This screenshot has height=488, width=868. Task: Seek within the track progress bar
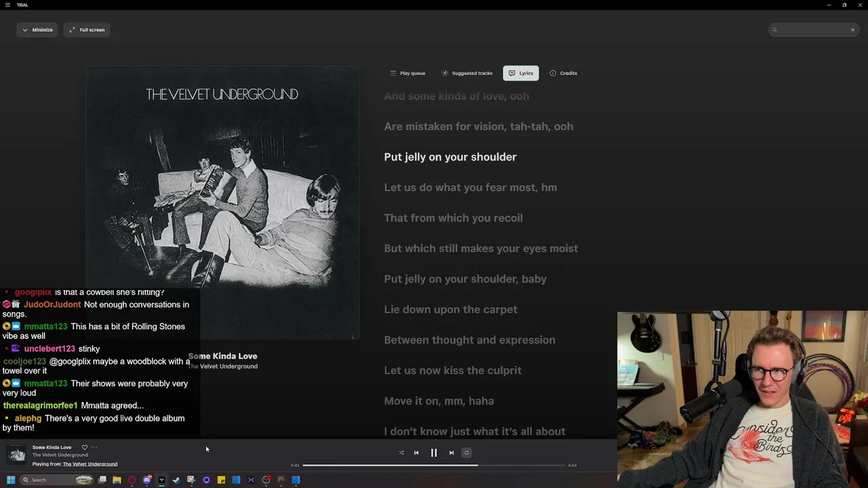coord(434,466)
